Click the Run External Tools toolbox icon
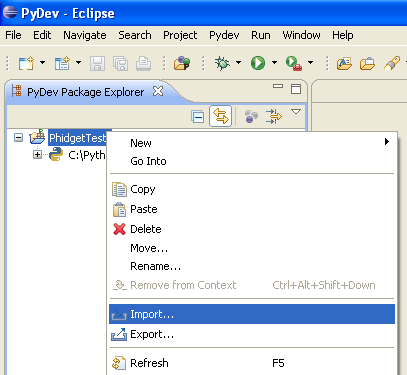 click(x=294, y=63)
